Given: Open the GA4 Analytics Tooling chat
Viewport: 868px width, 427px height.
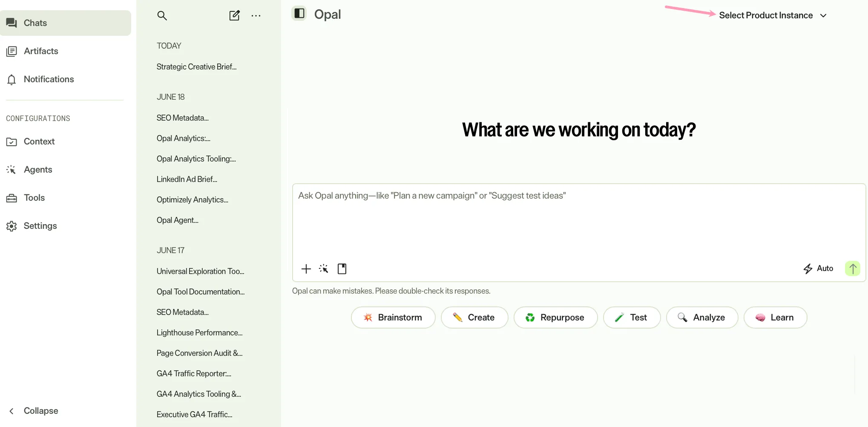Looking at the screenshot, I should 199,394.
